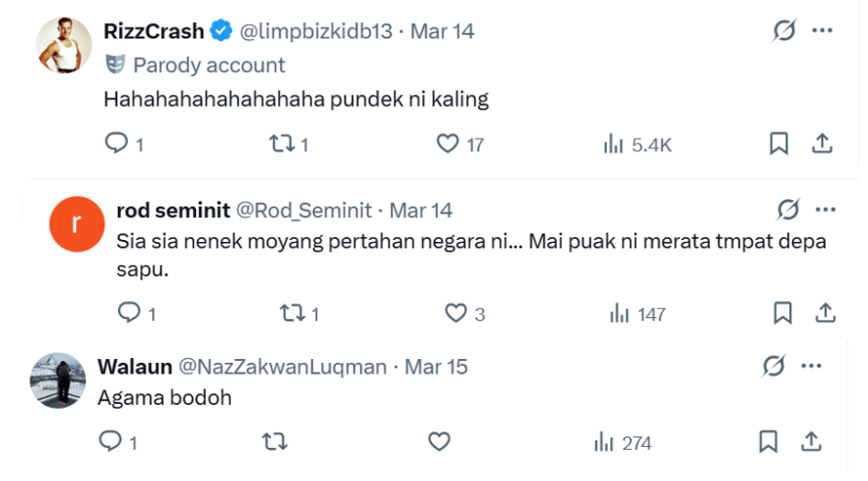868x481 pixels.
Task: Open Grok icon on RizzCrash's post
Action: tap(784, 31)
